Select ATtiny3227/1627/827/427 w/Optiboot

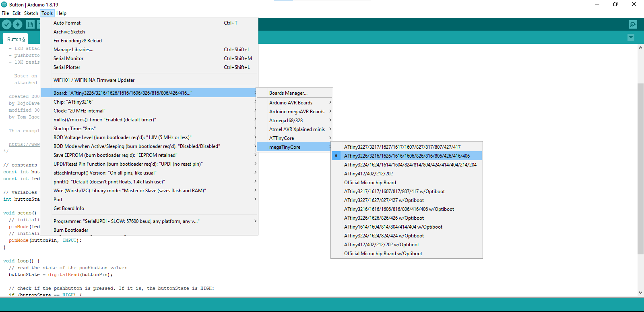point(407,200)
